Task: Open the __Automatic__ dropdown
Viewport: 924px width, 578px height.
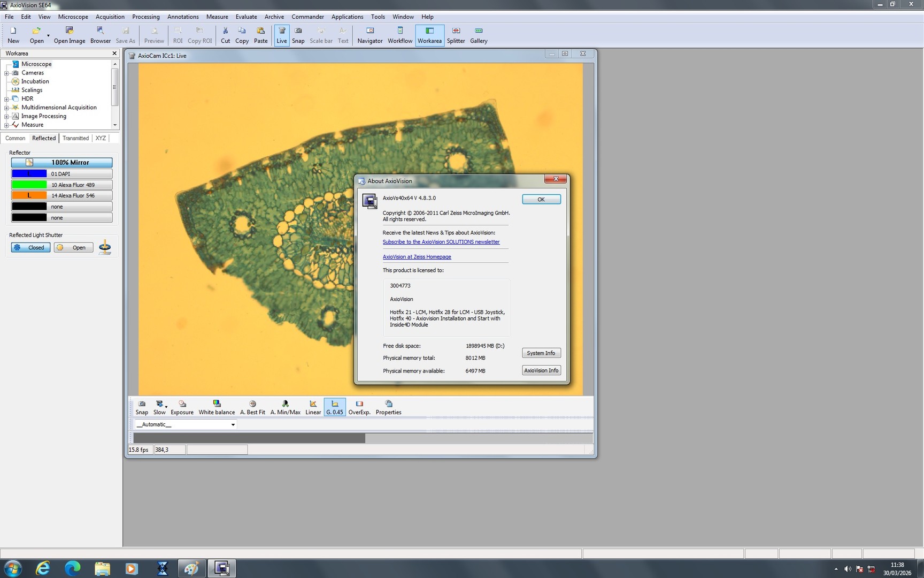Action: point(233,424)
